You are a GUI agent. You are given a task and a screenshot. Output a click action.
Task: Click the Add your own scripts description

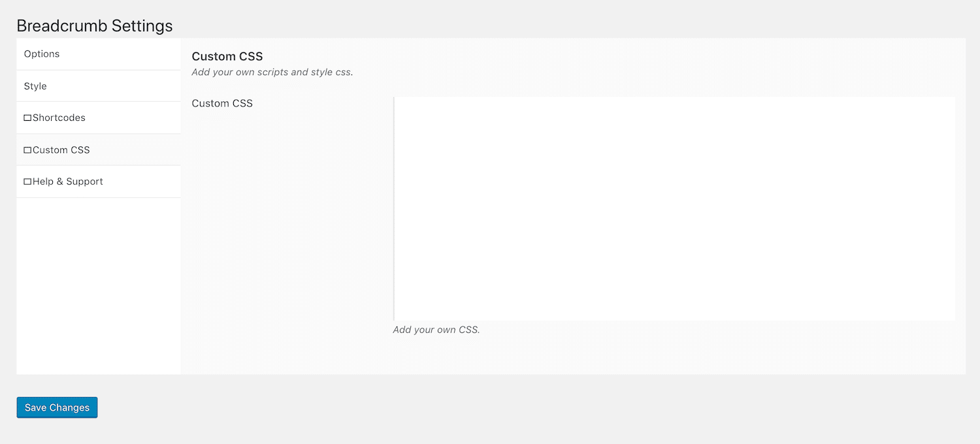click(x=272, y=72)
